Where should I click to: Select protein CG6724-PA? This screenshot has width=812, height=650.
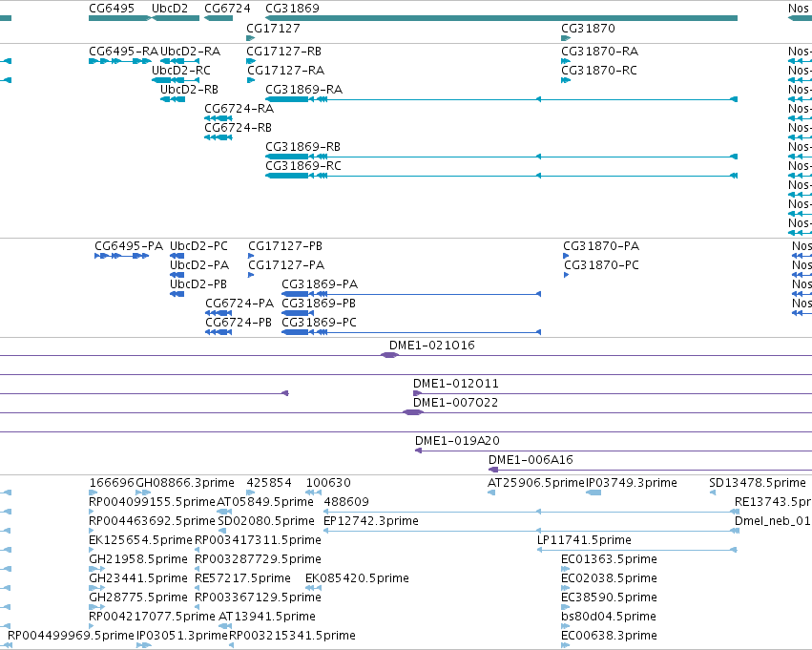point(239,304)
